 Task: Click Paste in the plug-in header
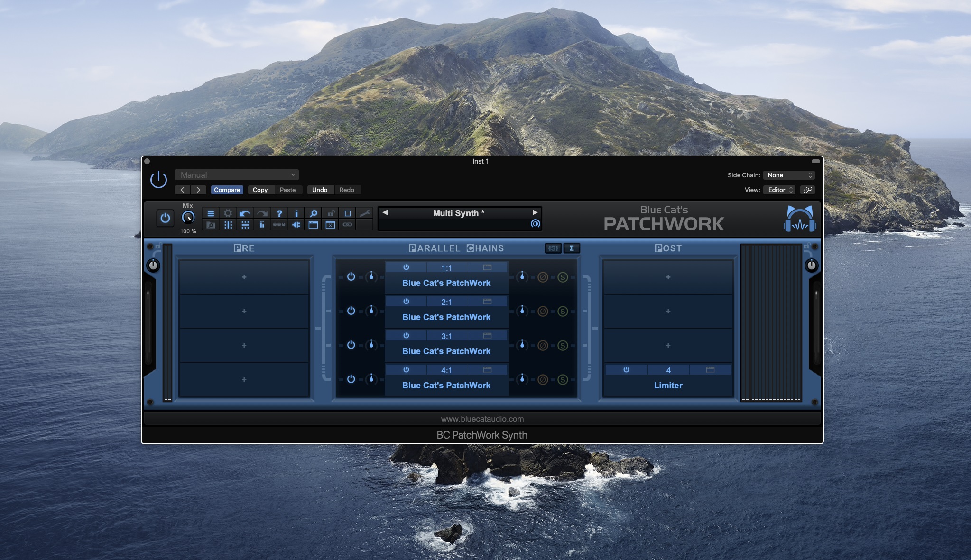(x=287, y=190)
